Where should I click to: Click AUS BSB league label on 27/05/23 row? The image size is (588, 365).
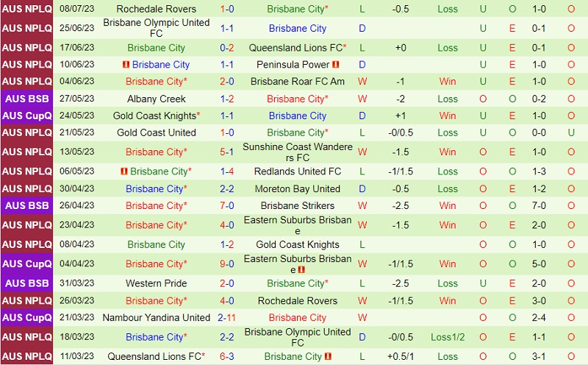(x=26, y=99)
